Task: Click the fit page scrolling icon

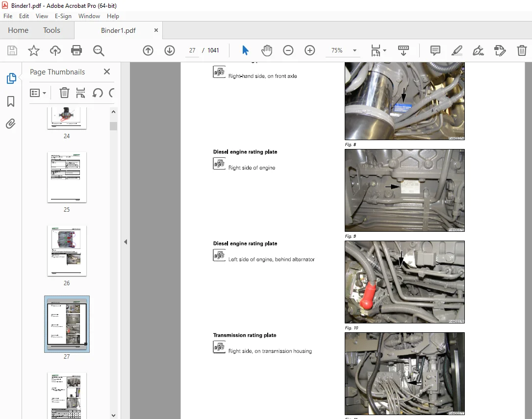Action: pos(376,50)
